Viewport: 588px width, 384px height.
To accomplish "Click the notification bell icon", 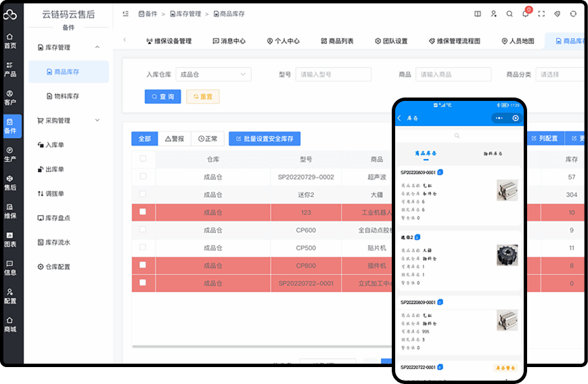I will 526,14.
